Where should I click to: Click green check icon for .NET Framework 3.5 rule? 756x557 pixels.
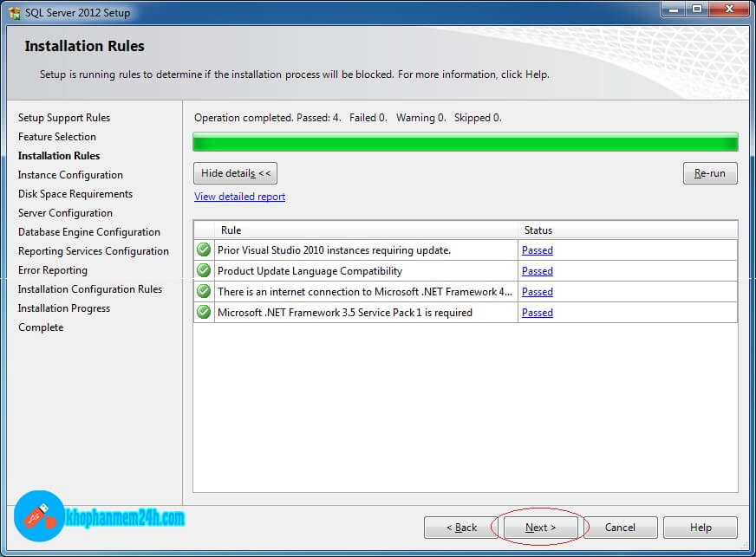tap(204, 312)
